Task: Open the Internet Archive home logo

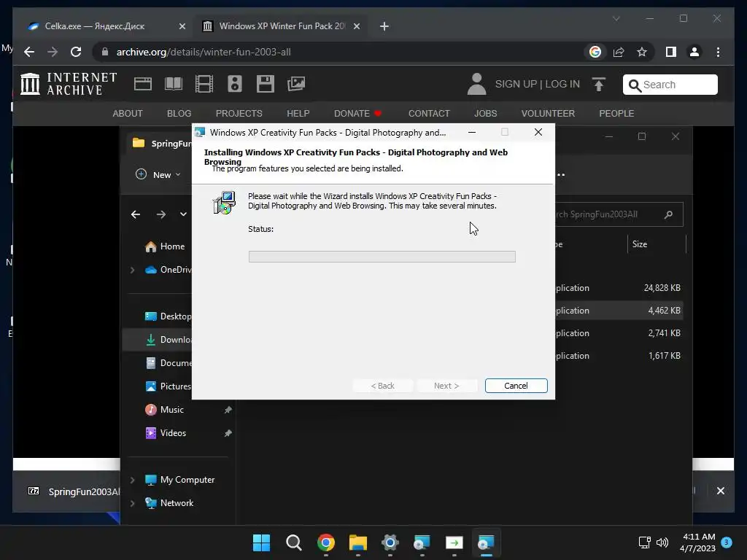Action: pos(69,84)
